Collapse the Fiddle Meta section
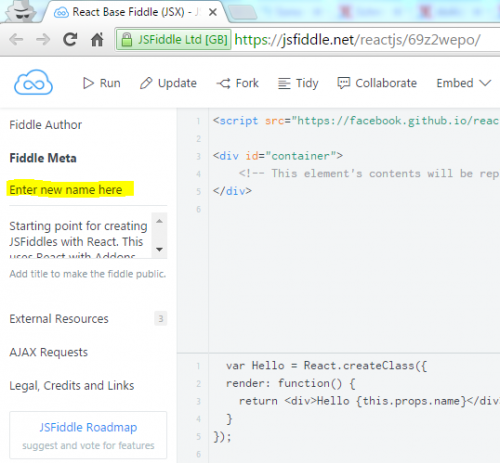The width and height of the screenshot is (500, 463). [x=43, y=158]
